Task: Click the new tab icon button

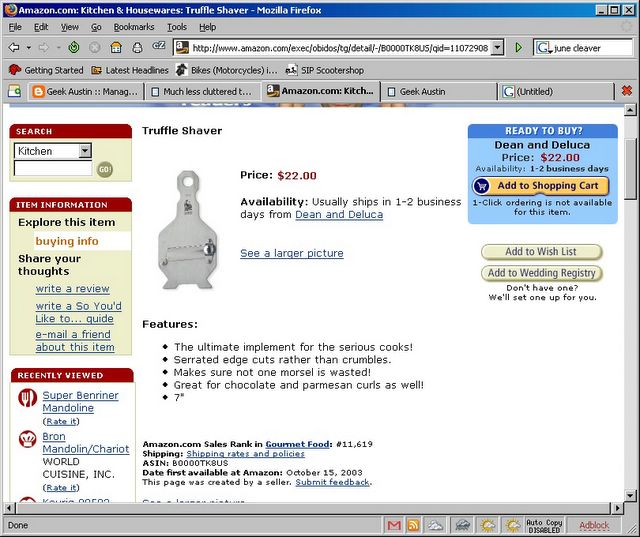Action: point(14,91)
